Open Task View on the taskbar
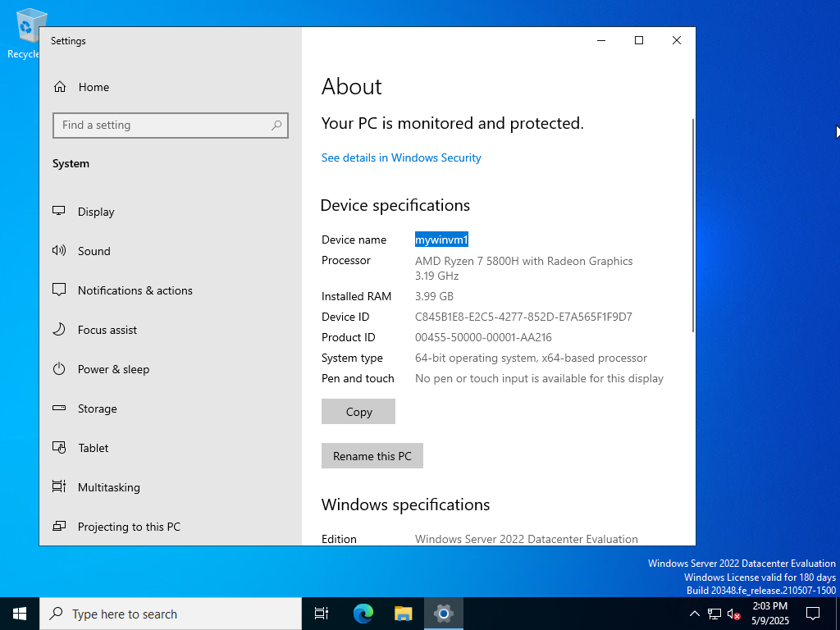The image size is (840, 630). coord(321,613)
